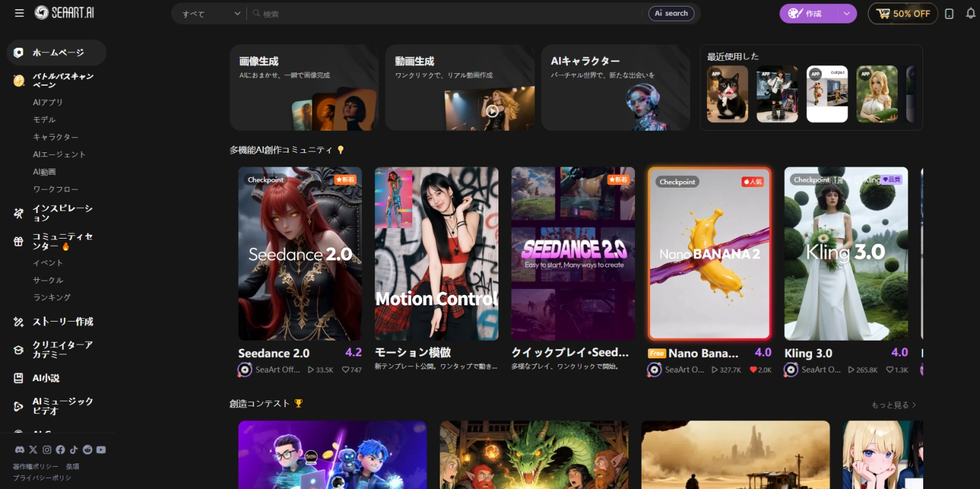Open the purple cartoon characters contest thumbnail

click(333, 455)
